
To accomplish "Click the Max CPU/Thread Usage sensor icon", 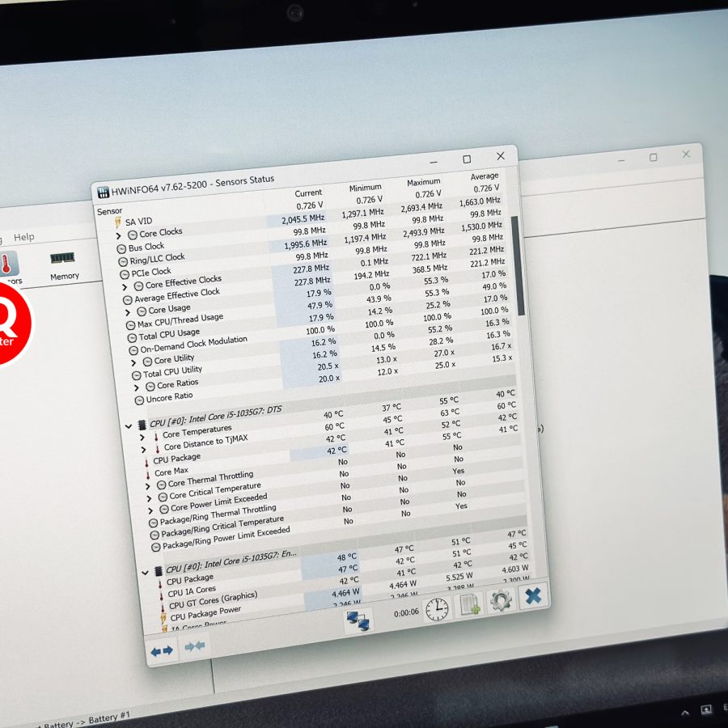I will pos(131,325).
